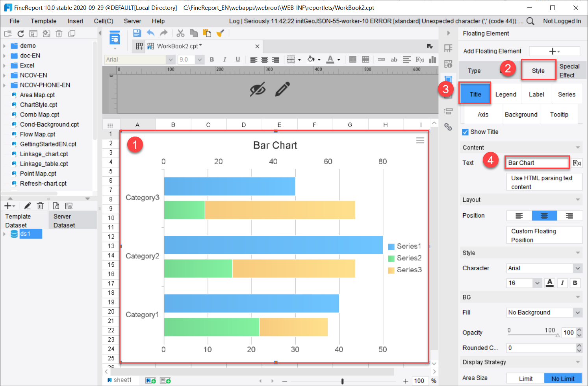The image size is (588, 386).
Task: Insert a chart via the toolbar chart icon
Action: 432,59
